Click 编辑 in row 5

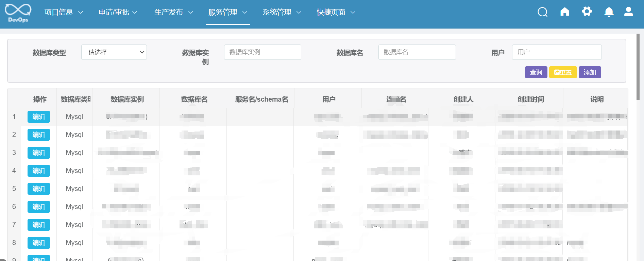pos(39,189)
